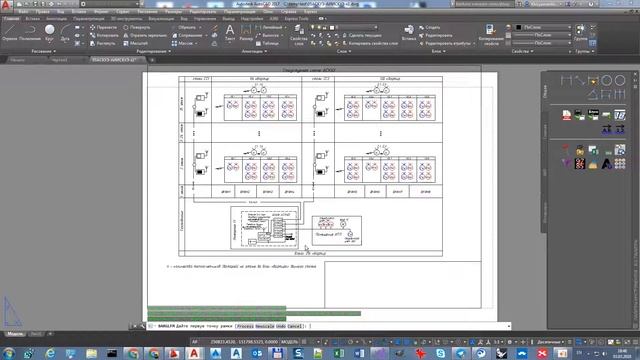640x360 pixels.
Task: Select the Текст text tool
Action: point(230,33)
